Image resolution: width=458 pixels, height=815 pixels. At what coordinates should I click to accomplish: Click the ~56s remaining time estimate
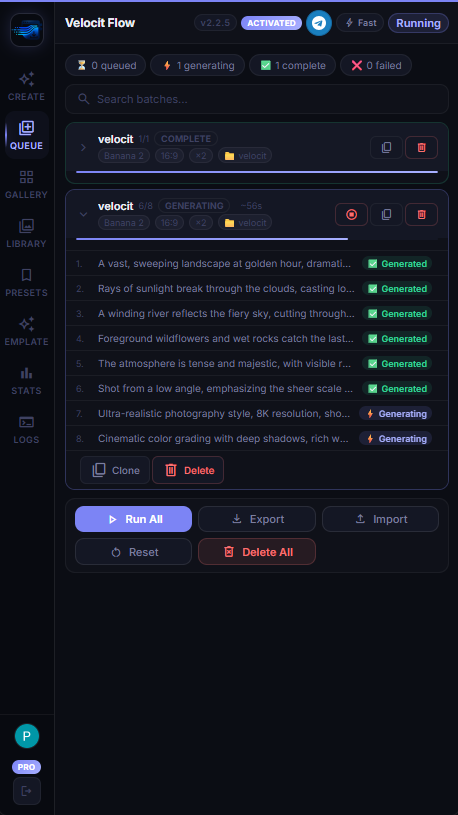[x=251, y=206]
